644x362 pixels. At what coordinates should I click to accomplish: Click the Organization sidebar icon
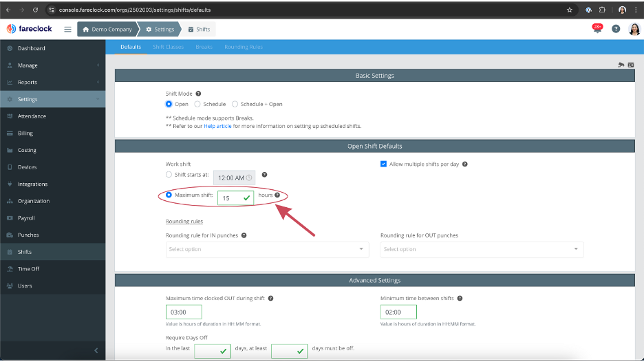coord(10,201)
